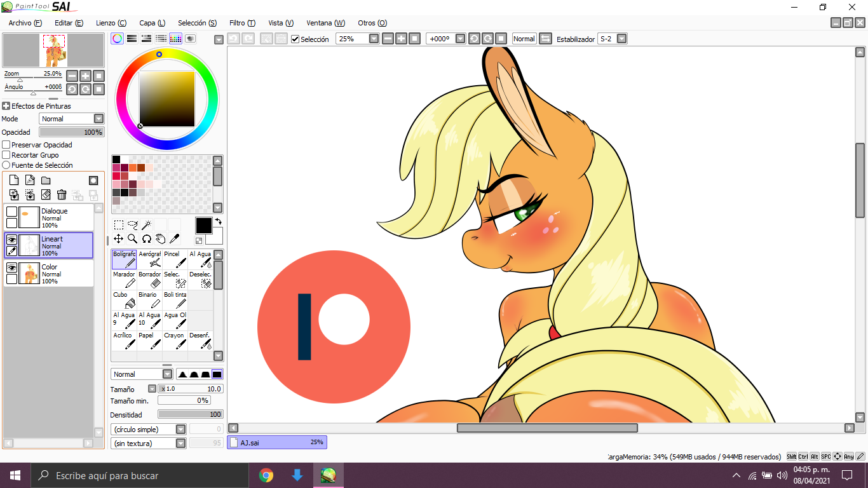868x488 pixels.
Task: Create a new layer folder
Action: [46, 180]
